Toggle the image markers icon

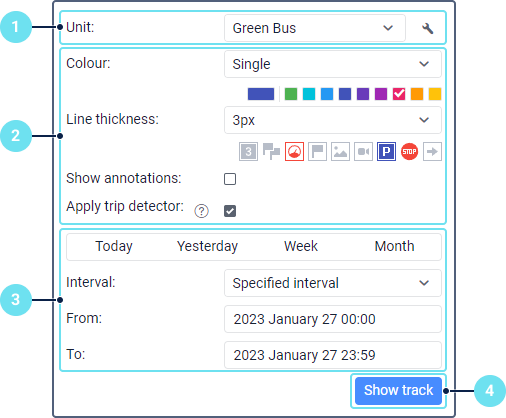[340, 152]
